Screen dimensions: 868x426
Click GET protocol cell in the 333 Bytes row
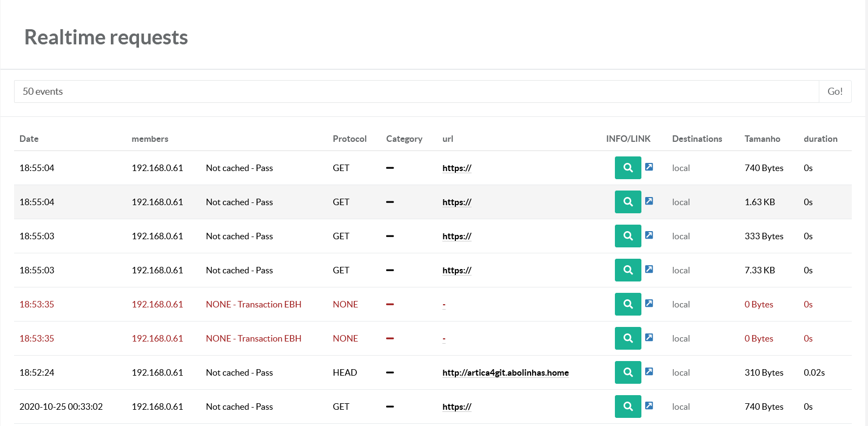pos(341,236)
